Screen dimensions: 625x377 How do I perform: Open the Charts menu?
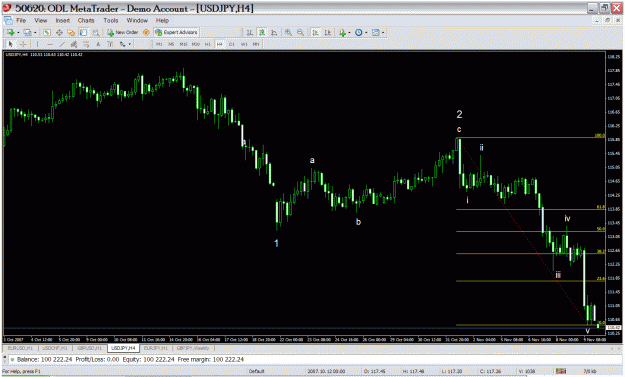(x=86, y=20)
